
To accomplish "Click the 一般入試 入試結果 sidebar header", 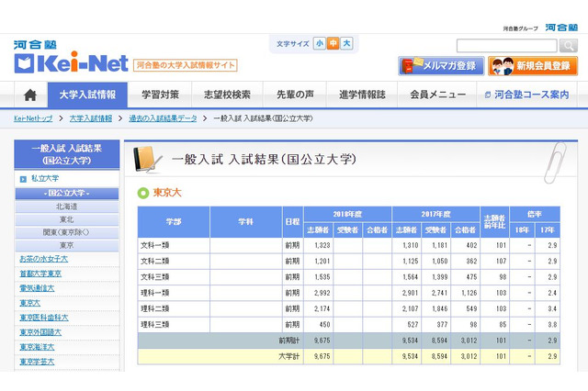I will click(x=67, y=154).
